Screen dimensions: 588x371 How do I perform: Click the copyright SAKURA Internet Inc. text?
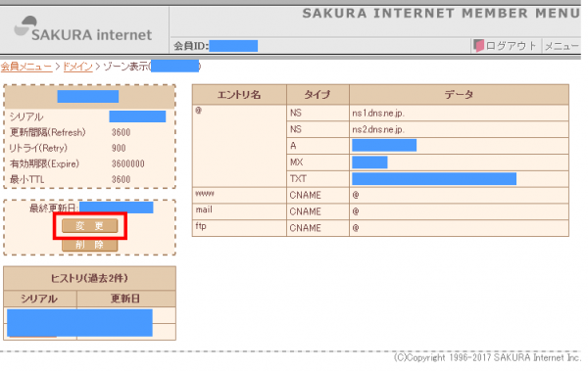[487, 357]
